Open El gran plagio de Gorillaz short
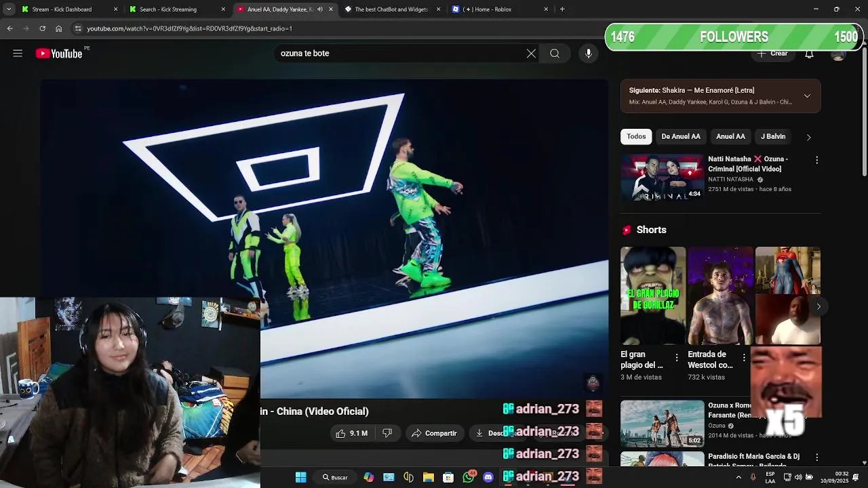 click(652, 296)
